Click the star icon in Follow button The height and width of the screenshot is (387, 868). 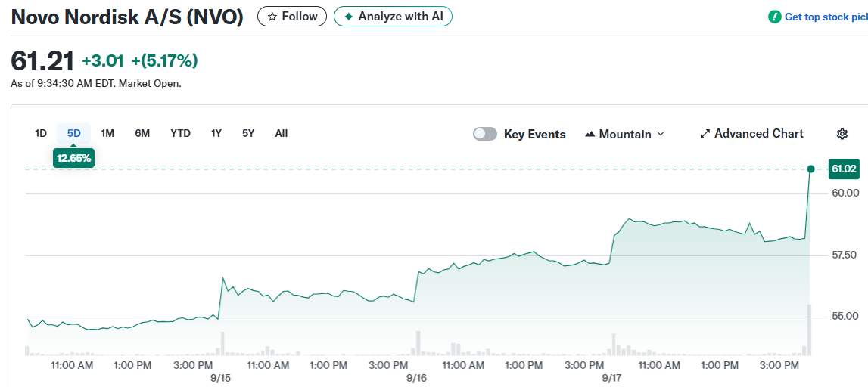click(272, 17)
